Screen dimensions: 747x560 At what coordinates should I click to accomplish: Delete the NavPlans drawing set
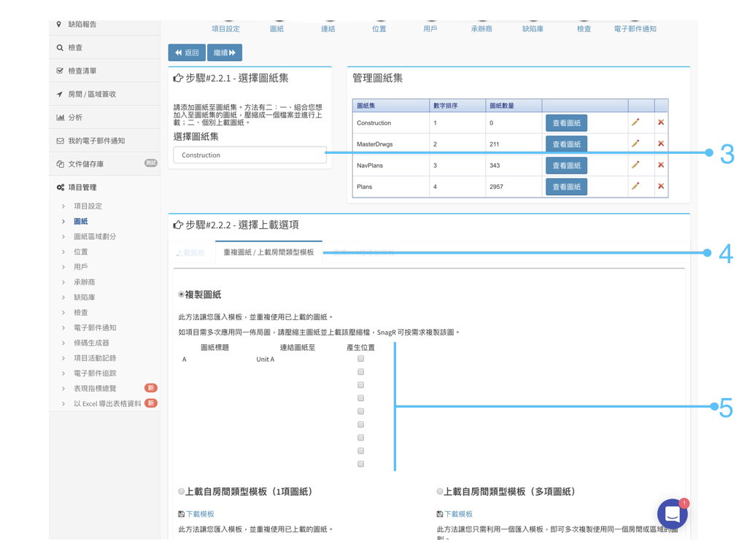click(x=661, y=165)
